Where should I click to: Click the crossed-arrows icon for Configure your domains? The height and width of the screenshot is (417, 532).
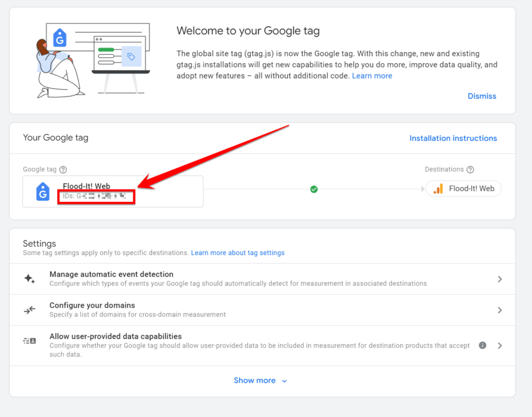(x=30, y=310)
